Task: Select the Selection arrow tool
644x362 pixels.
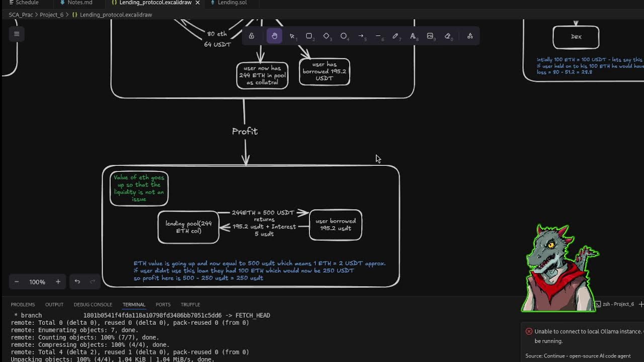Action: (x=292, y=36)
